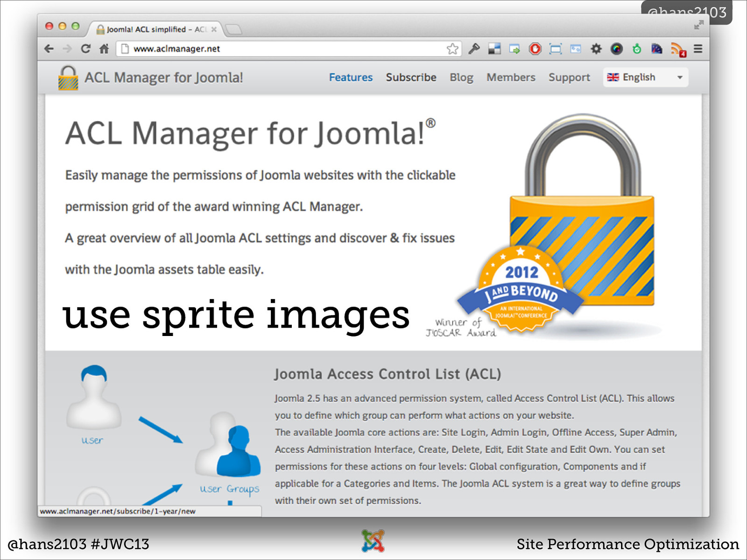Open the browser home icon

click(104, 49)
